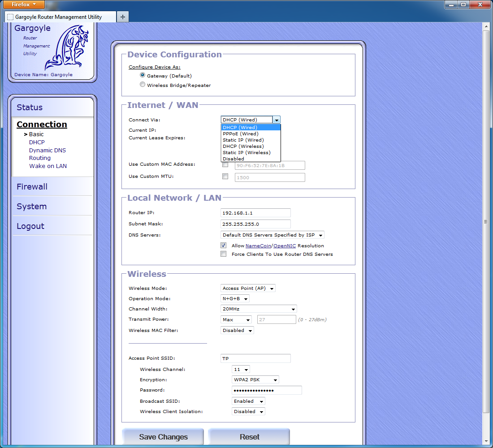Open Encryption WPA2 PSK dropdown
493x448 pixels.
[x=255, y=380]
